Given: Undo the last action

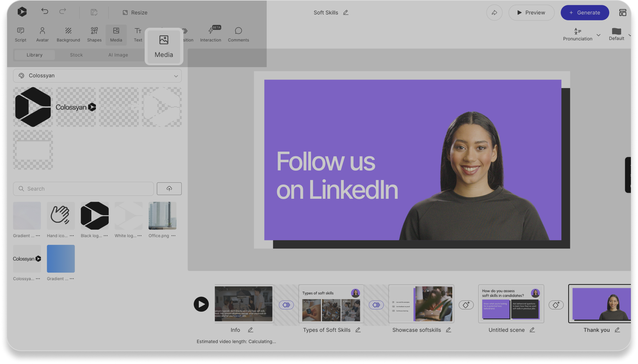Looking at the screenshot, I should (45, 12).
